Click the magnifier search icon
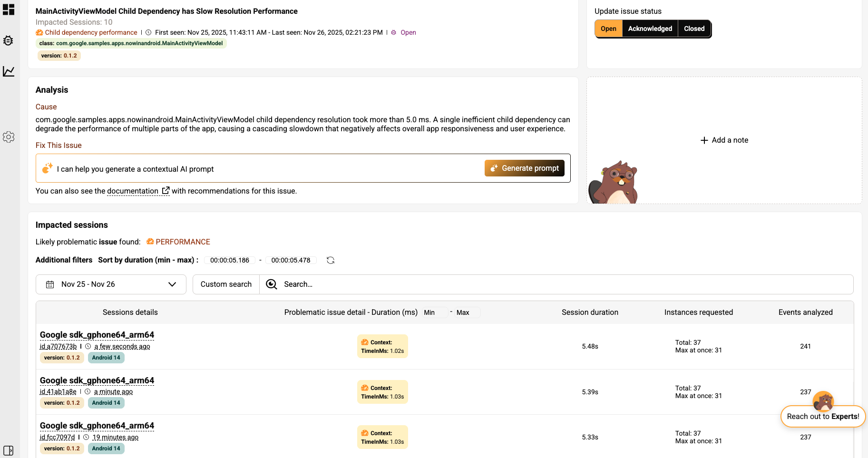The height and width of the screenshot is (458, 868). [272, 284]
